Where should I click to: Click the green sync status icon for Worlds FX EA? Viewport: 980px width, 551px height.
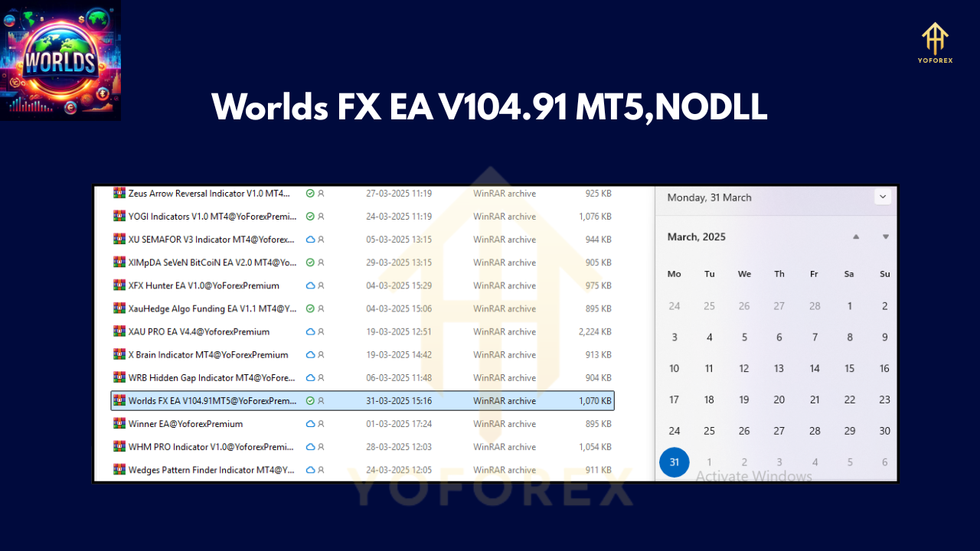pyautogui.click(x=310, y=400)
